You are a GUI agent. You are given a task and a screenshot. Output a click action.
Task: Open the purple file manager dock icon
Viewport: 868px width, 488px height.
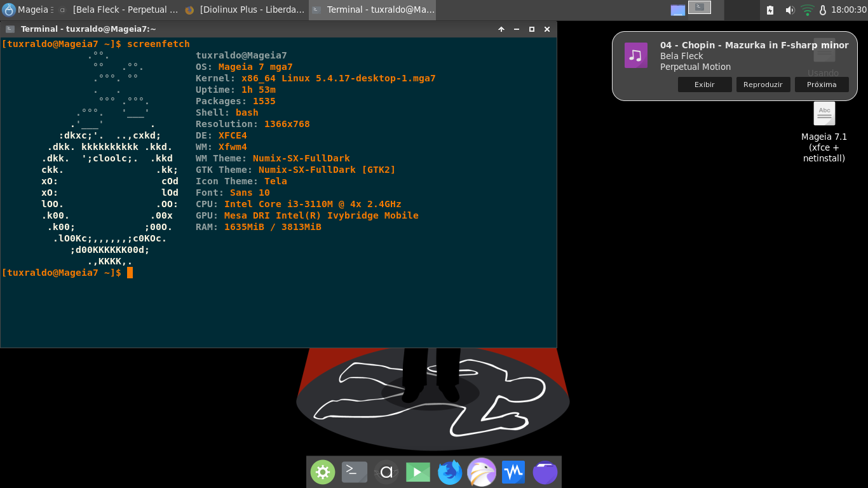point(545,472)
